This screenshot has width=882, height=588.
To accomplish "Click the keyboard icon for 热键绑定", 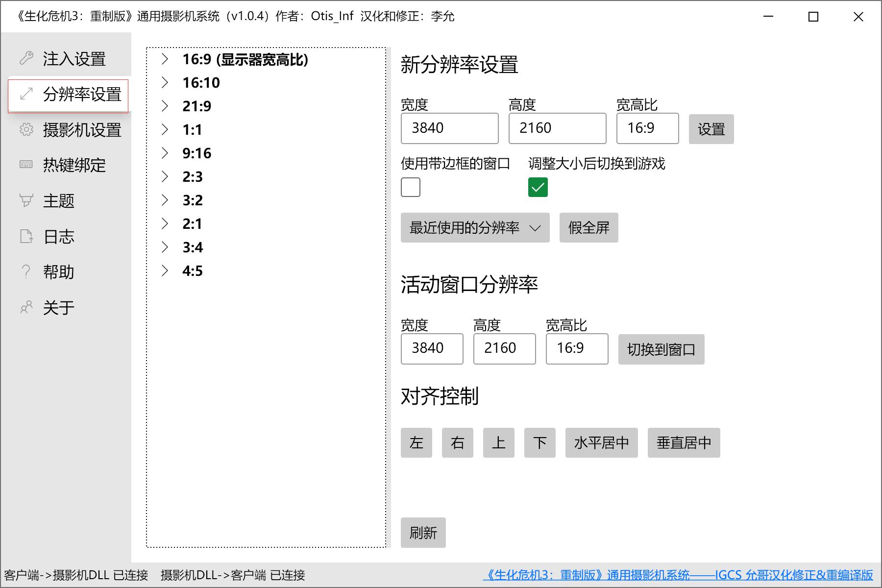I will 26,165.
